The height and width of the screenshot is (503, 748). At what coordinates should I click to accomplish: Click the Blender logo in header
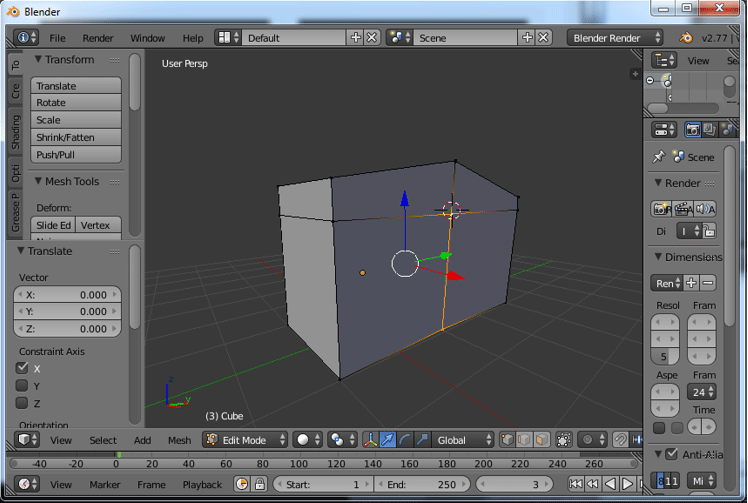point(686,38)
